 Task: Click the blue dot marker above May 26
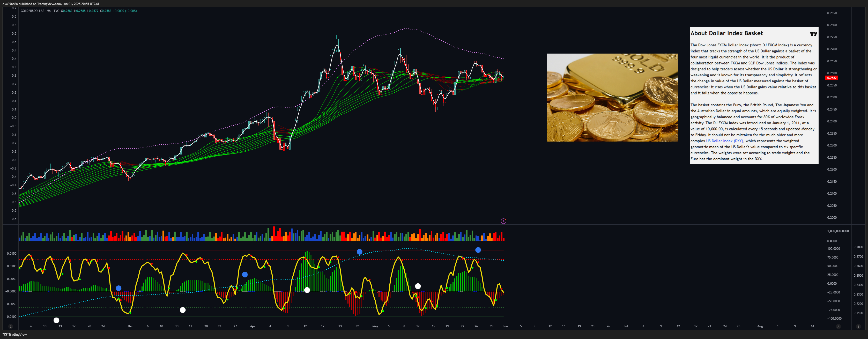[478, 250]
